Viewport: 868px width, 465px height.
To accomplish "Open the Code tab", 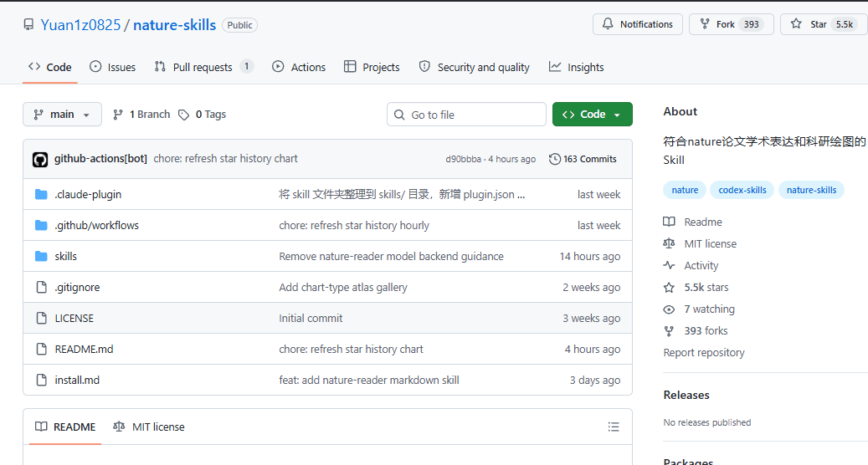I will 50,67.
